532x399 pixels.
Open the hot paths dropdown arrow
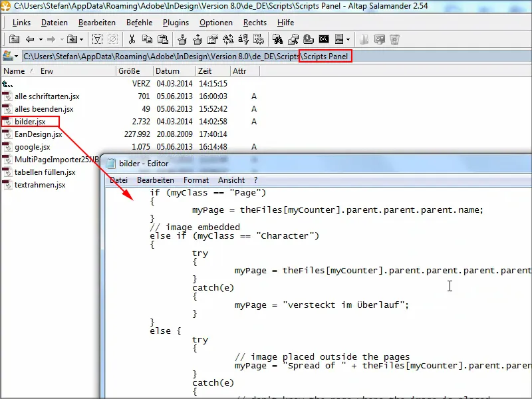point(81,40)
